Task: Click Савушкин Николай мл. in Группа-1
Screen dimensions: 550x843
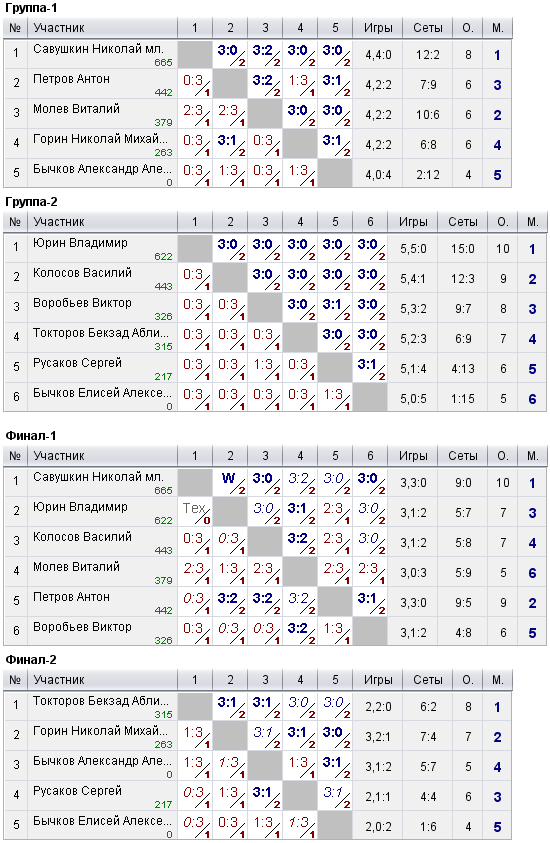Action: (98, 49)
